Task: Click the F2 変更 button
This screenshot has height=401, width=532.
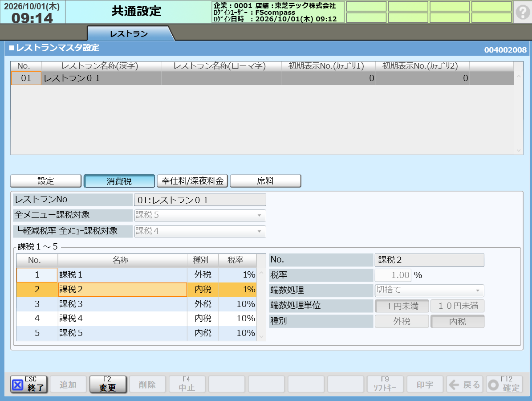Action: tap(108, 385)
